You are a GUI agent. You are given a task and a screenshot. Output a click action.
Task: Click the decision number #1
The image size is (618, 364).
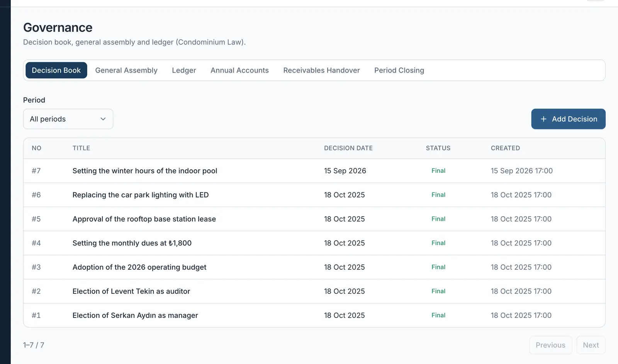36,315
